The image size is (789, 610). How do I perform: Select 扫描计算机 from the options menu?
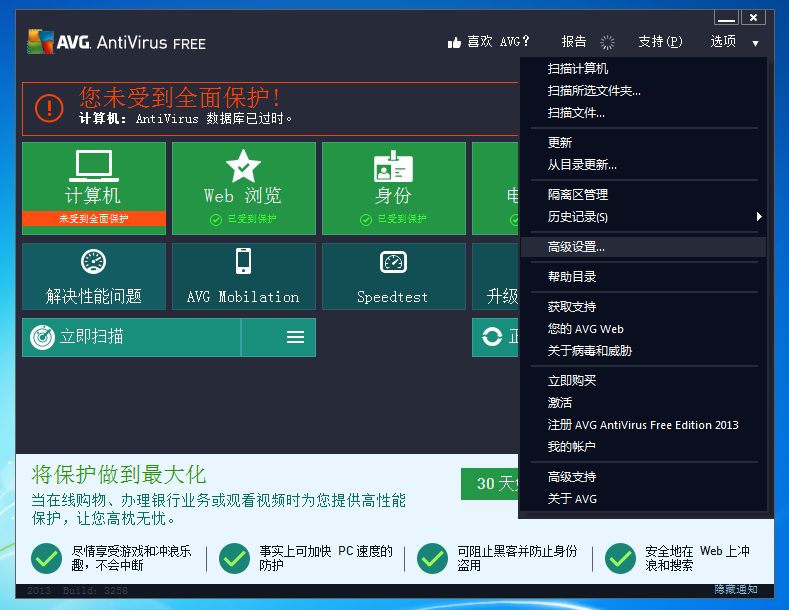(644, 68)
